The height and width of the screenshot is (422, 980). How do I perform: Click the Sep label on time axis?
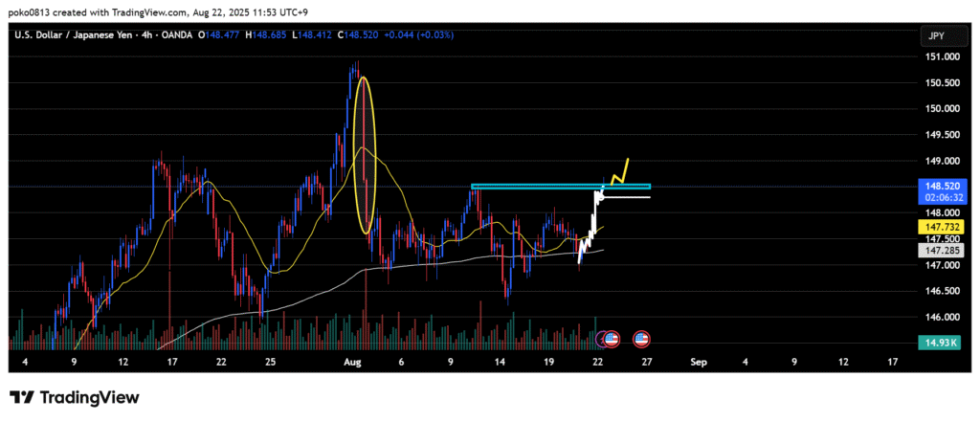coord(697,362)
